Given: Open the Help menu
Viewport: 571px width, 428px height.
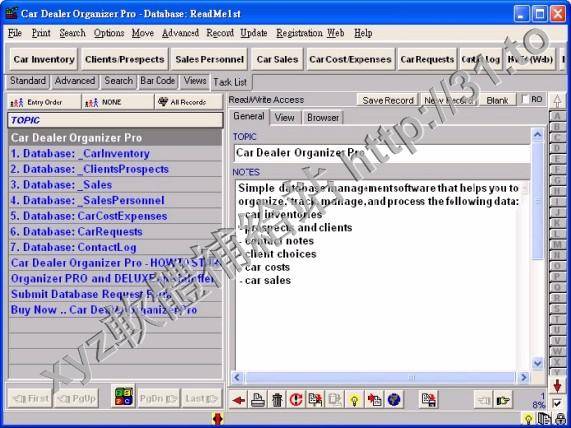Looking at the screenshot, I should 363,33.
